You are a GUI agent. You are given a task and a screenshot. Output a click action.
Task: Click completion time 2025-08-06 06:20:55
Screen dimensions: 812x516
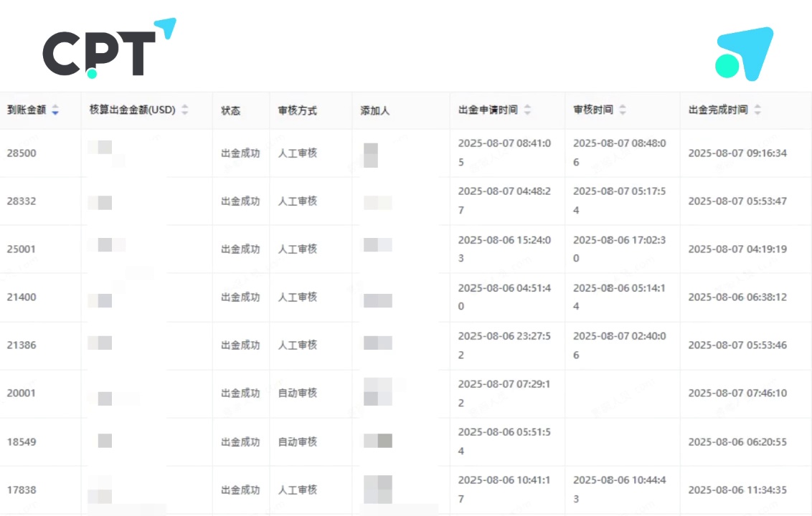737,442
